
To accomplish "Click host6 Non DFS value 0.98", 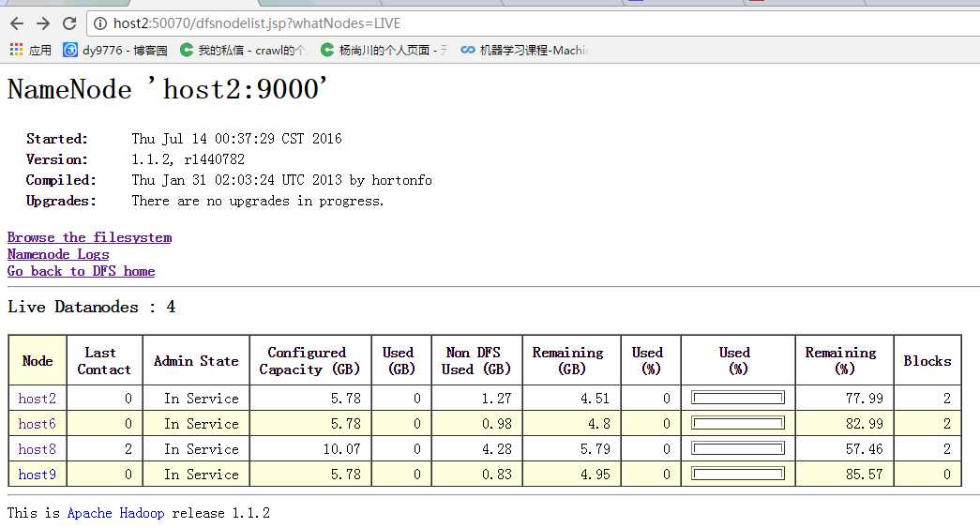I will (497, 424).
